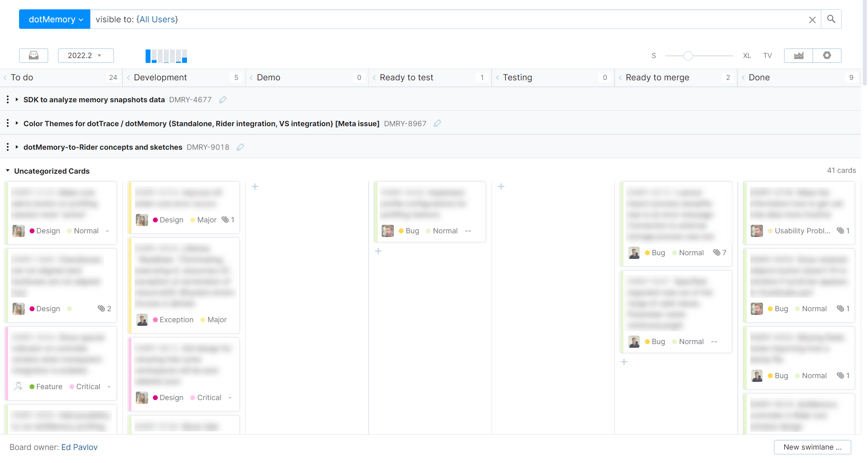The height and width of the screenshot is (463, 868).
Task: Edit swimlane DMRY-4677 pencil icon
Action: [x=223, y=100]
